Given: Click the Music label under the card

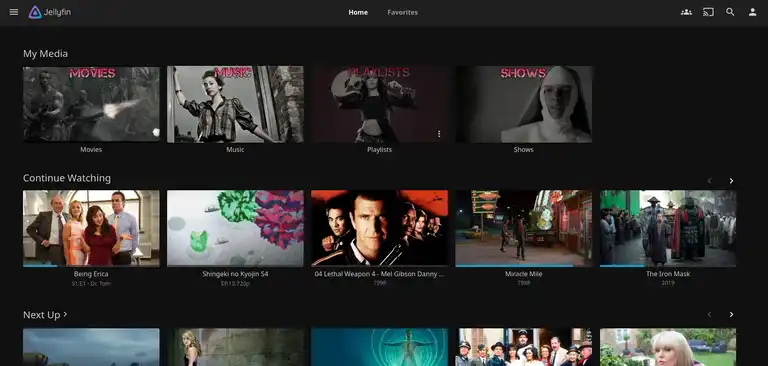Looking at the screenshot, I should click(x=235, y=149).
